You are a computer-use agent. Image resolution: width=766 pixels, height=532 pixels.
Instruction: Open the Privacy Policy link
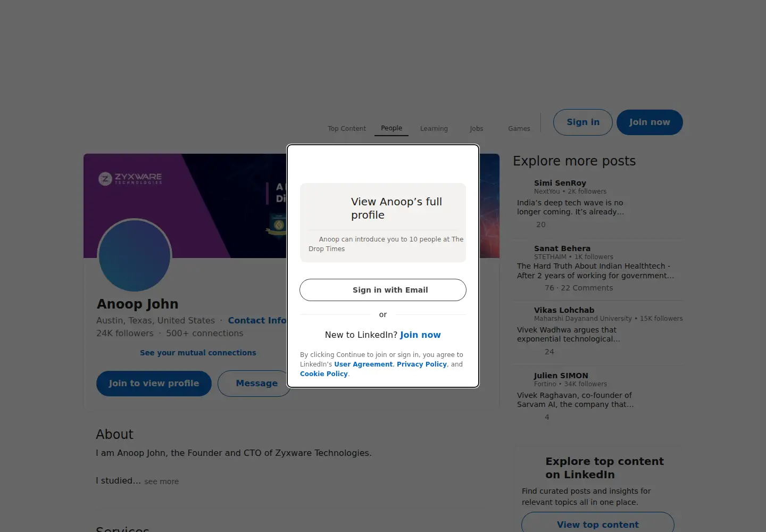click(422, 364)
